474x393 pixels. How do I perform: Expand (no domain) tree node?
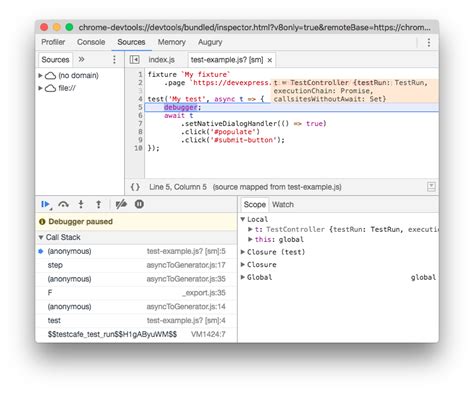(x=40, y=76)
